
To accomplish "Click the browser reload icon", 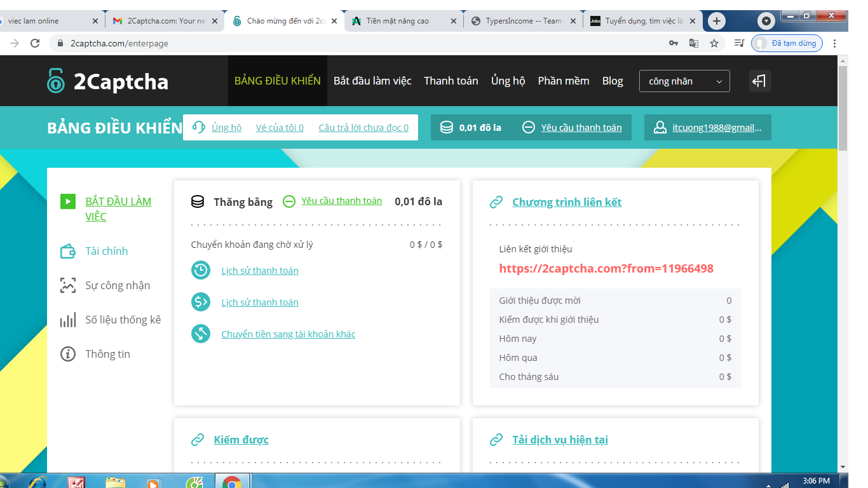I will 36,43.
